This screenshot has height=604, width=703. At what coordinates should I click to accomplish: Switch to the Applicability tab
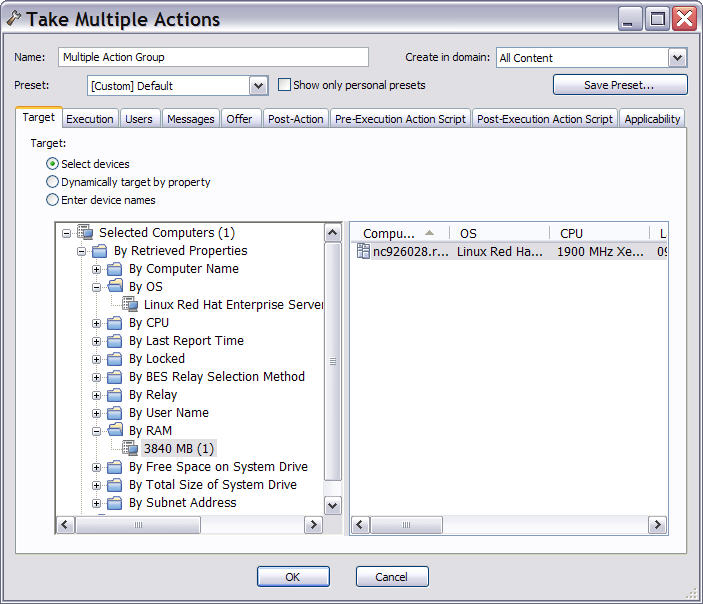click(652, 119)
